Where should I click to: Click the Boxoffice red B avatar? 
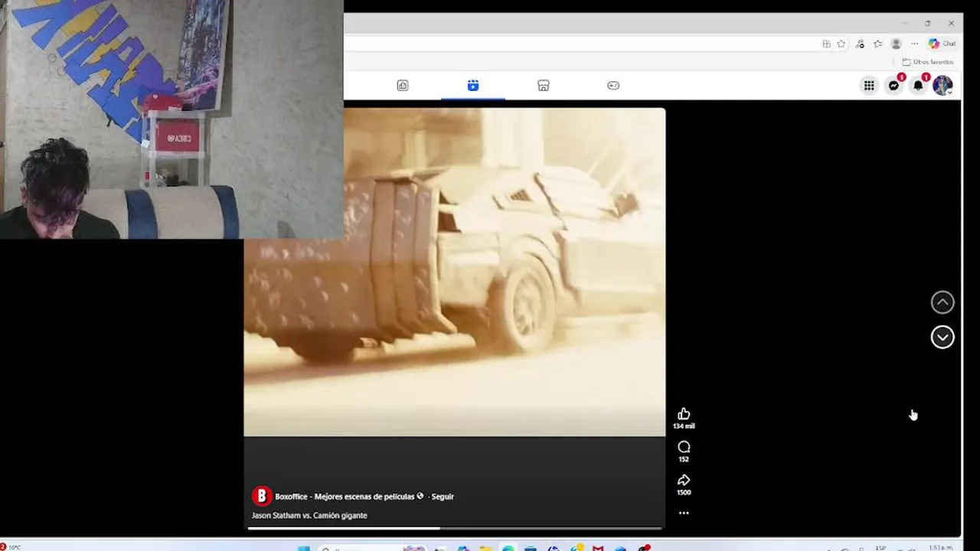(262, 496)
